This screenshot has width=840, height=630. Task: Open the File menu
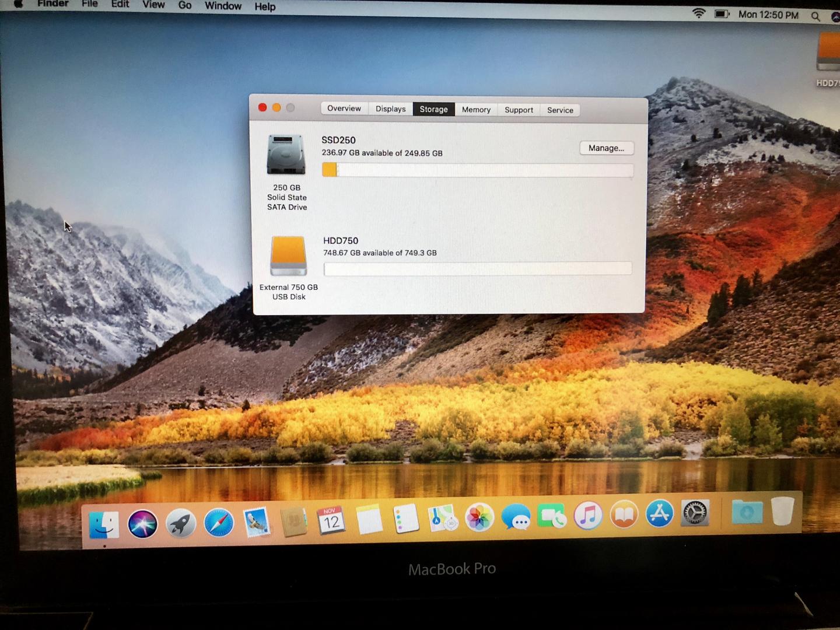[x=90, y=4]
